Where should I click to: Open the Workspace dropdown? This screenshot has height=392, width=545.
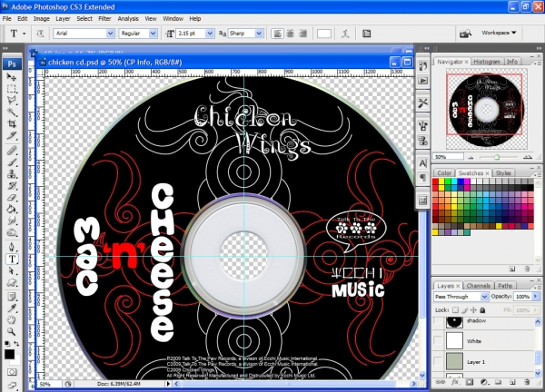point(499,33)
